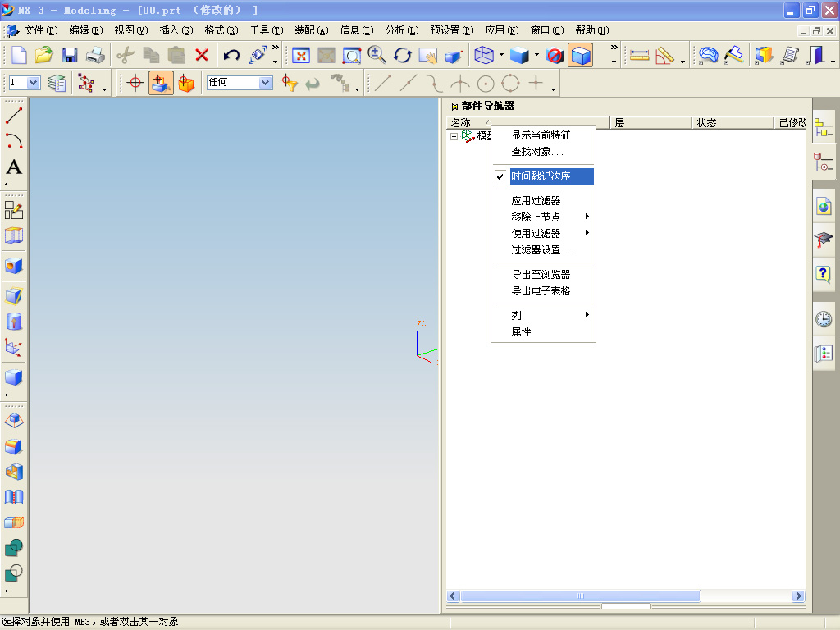Open the 帮助(H) menu
Viewport: 840px width, 630px height.
tap(592, 30)
